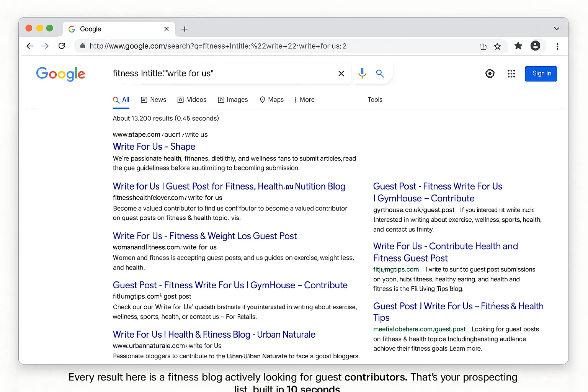Open the browser three-dot menu

558,46
